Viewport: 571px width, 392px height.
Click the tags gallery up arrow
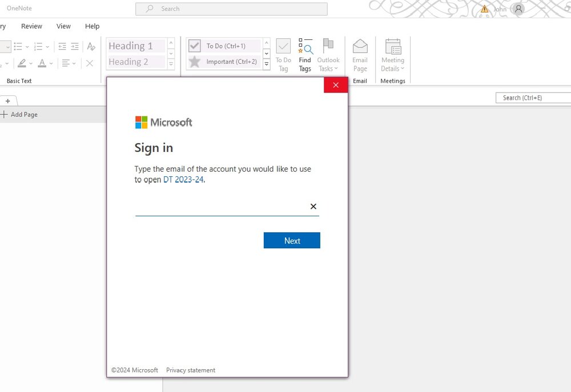point(267,43)
